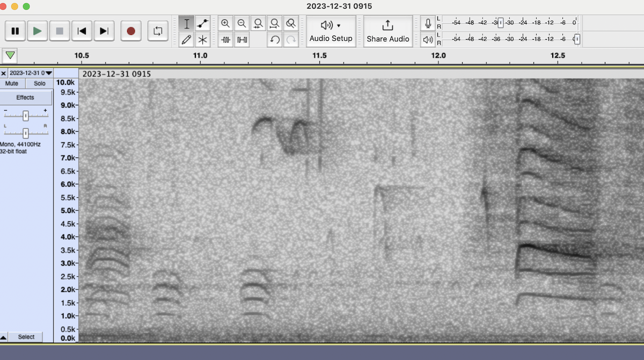This screenshot has height=360, width=644.
Task: Trim audio outside selection
Action: tap(225, 40)
